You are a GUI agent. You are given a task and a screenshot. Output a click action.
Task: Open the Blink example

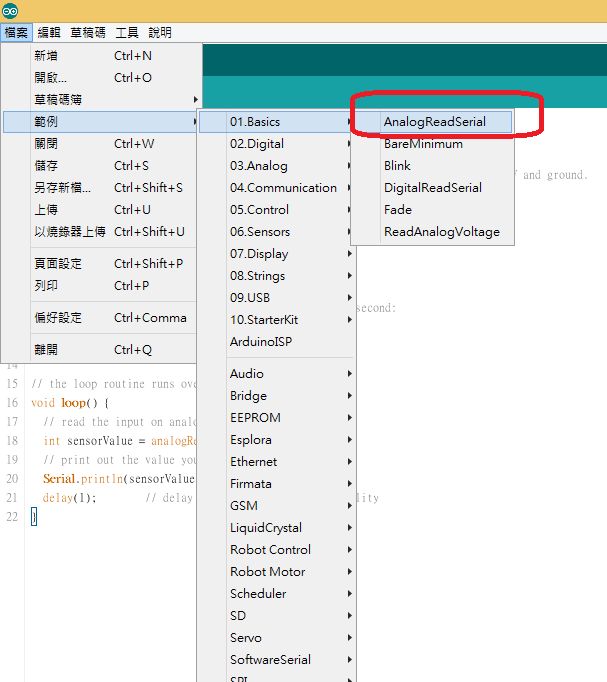point(432,166)
